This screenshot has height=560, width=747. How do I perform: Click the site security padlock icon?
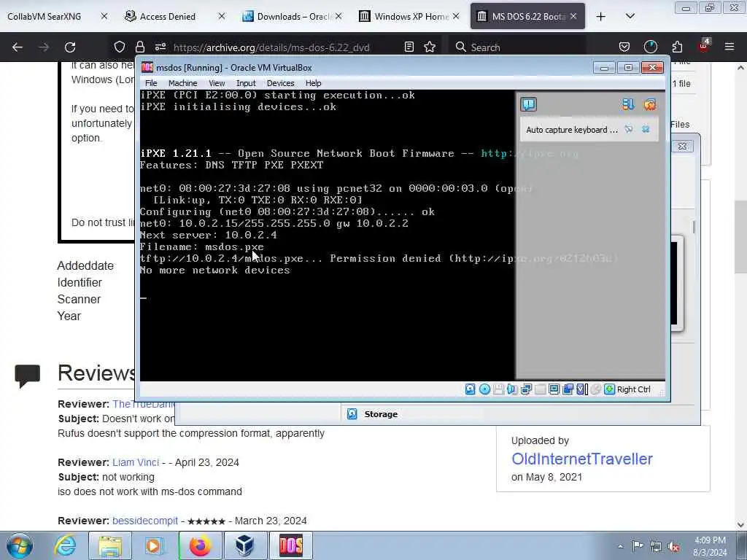139,47
